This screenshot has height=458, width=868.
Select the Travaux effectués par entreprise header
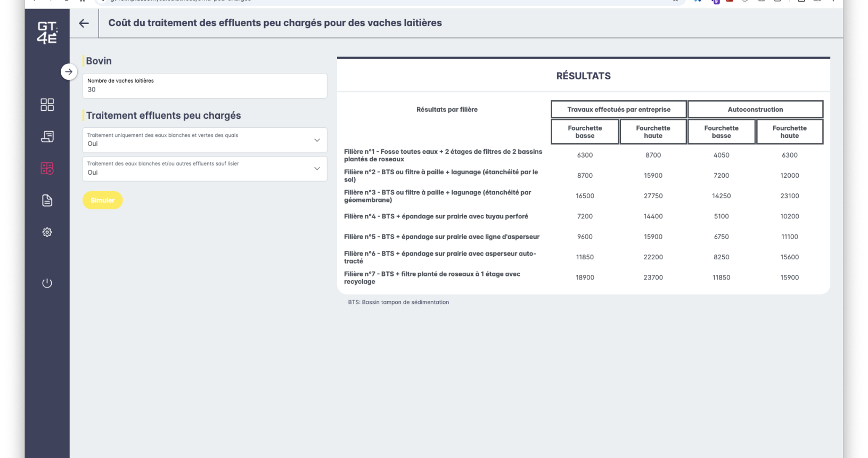click(619, 109)
